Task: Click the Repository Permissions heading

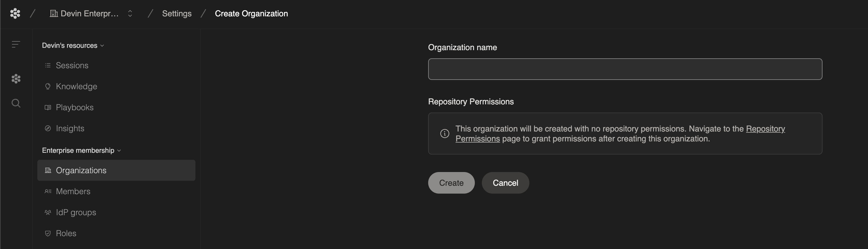Action: tap(471, 102)
